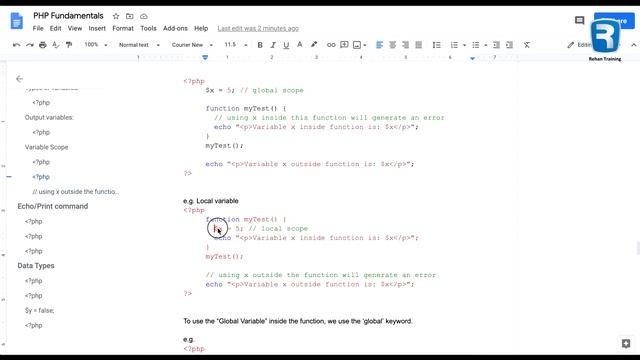Screen dimensions: 640x360
Task: Open the Google Docs home icon
Action: click(16, 21)
